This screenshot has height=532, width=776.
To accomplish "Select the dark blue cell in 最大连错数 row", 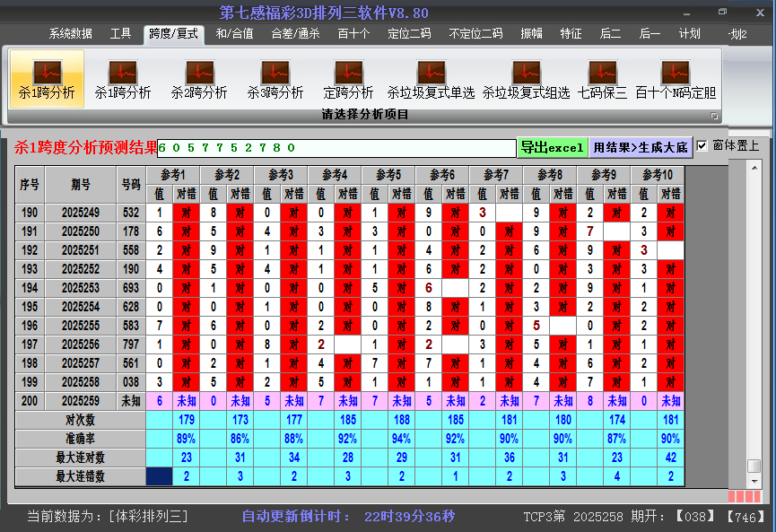I will coord(160,476).
